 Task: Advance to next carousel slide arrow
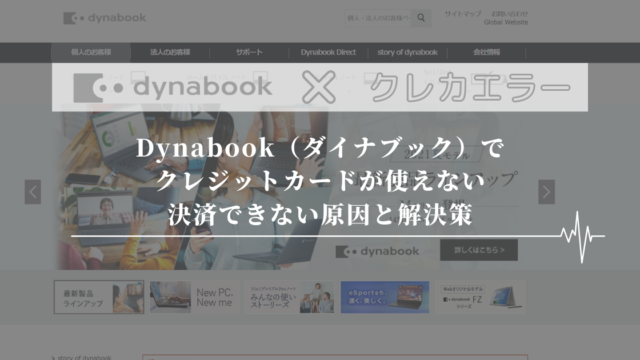click(546, 192)
